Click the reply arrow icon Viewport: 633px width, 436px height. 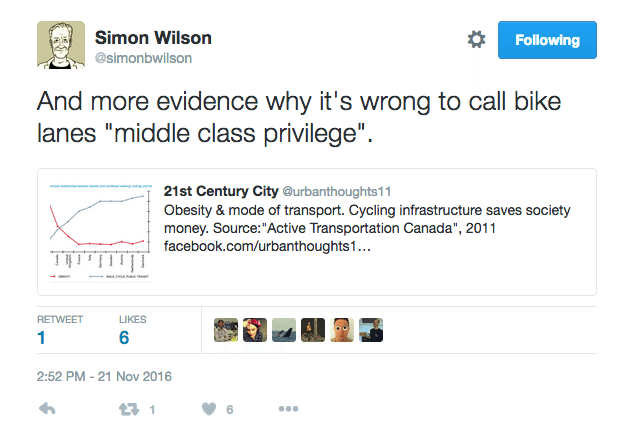point(46,409)
